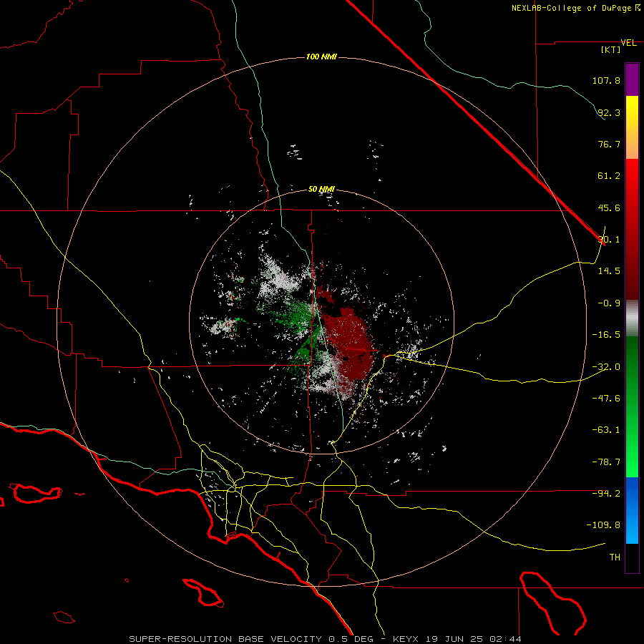This screenshot has height=644, width=644.
Task: Select the 92.3 scale label
Action: [x=609, y=112]
